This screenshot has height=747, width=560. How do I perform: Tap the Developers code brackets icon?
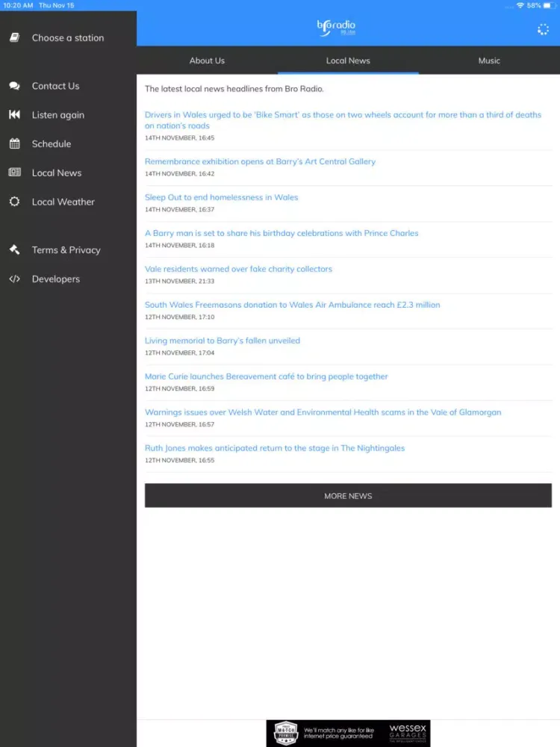coord(15,279)
